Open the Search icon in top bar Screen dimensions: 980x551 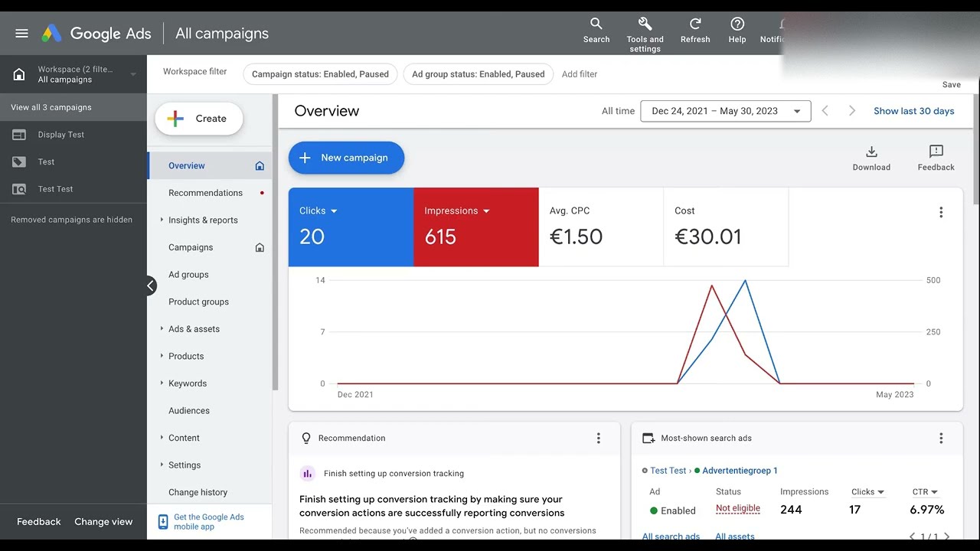pos(596,31)
